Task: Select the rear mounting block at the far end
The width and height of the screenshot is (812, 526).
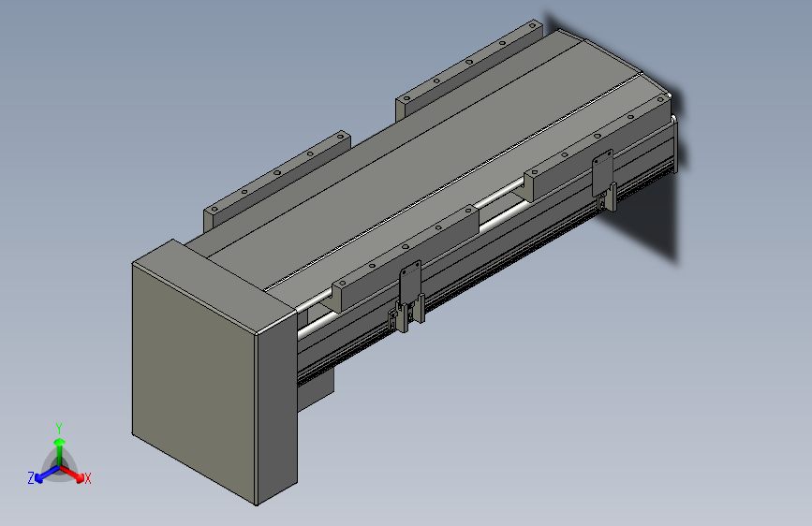Action: (x=468, y=70)
